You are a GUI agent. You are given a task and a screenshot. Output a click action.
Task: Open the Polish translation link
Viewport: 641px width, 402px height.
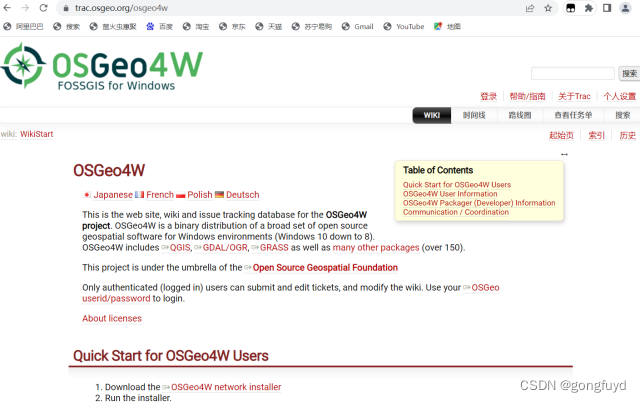[x=200, y=195]
